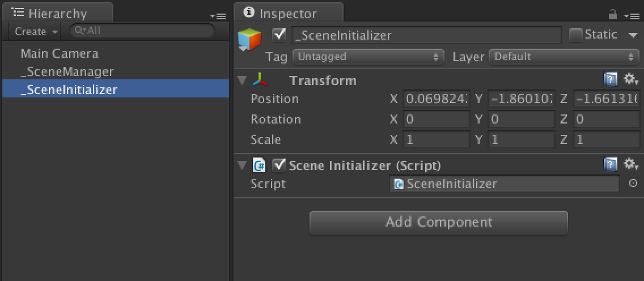The height and width of the screenshot is (281, 644).
Task: Disable the Scene Initializer script checkbox
Action: coord(278,165)
